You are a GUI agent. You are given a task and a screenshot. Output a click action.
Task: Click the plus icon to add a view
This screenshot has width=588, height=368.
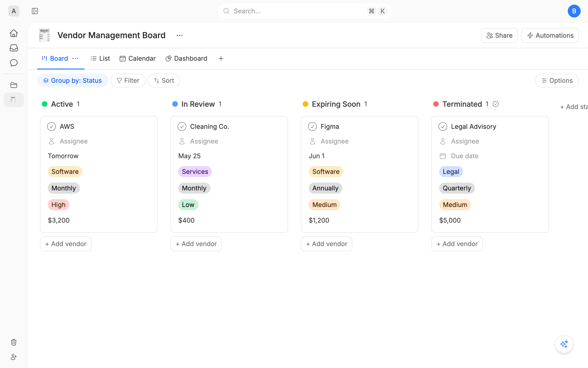pos(221,59)
